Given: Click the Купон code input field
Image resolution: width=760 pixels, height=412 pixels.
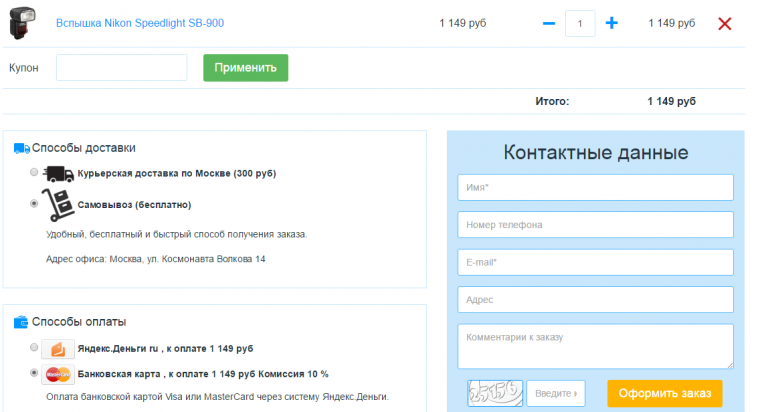Looking at the screenshot, I should click(x=121, y=68).
